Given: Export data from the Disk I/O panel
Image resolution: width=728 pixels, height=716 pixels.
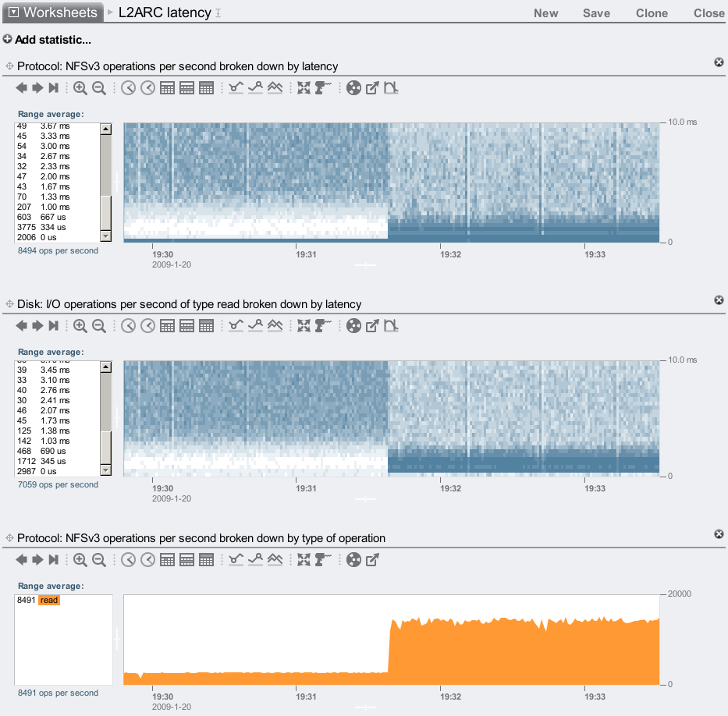Looking at the screenshot, I should tap(372, 326).
